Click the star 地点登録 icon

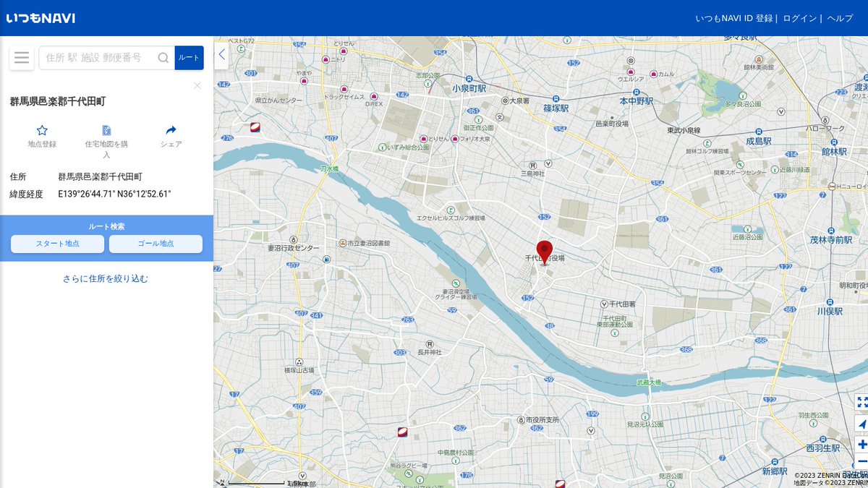[x=42, y=130]
